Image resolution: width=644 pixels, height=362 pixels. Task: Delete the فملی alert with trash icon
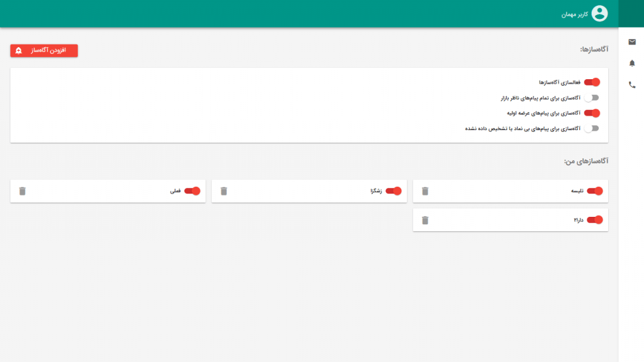tap(23, 191)
